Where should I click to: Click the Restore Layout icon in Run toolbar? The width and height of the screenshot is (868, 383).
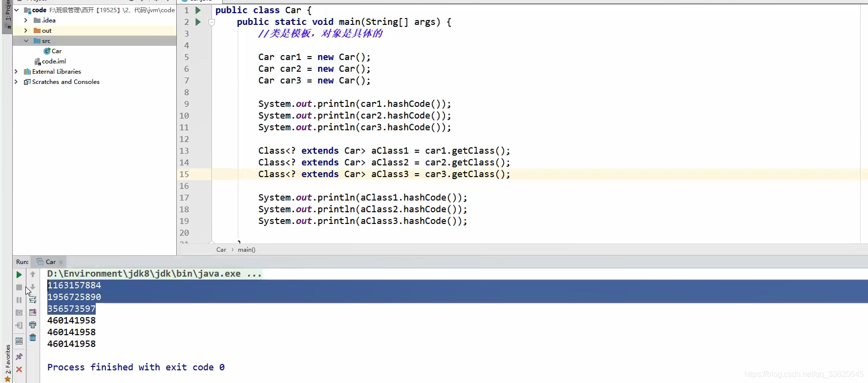pyautogui.click(x=19, y=341)
